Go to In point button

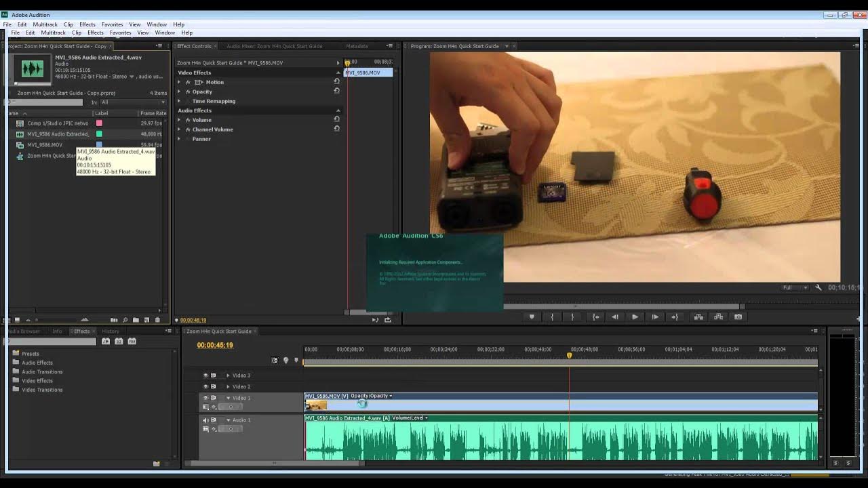pyautogui.click(x=595, y=317)
